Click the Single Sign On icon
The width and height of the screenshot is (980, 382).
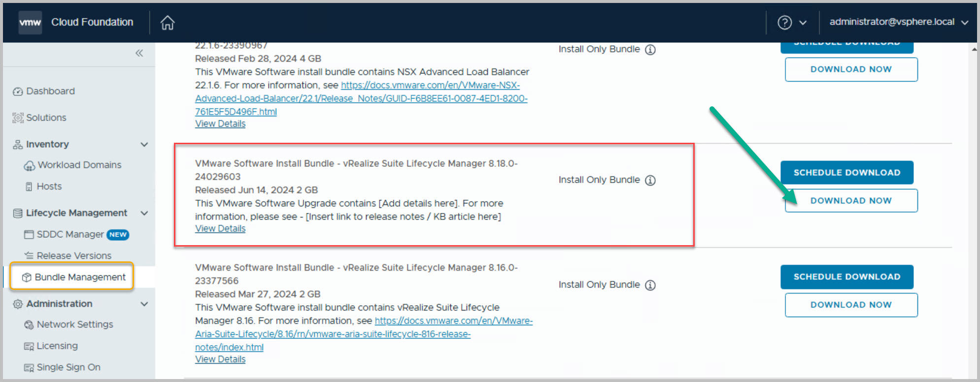(x=29, y=368)
